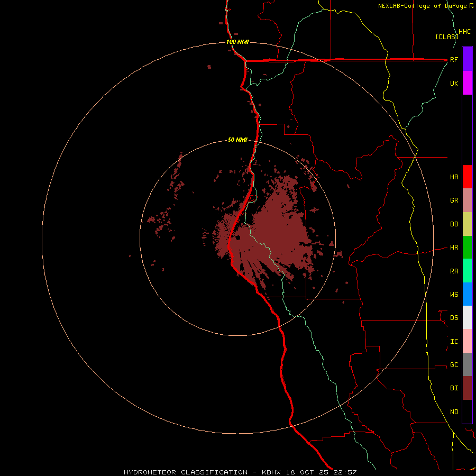Click the IC legend label

pyautogui.click(x=454, y=342)
